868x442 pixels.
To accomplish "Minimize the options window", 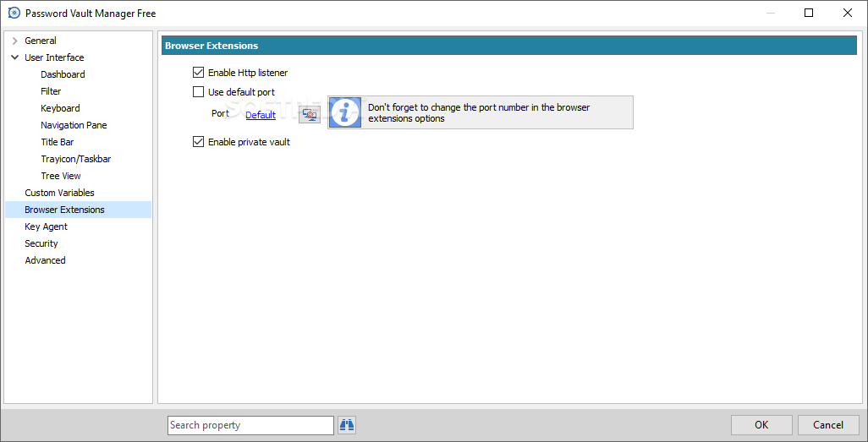I will (x=770, y=13).
